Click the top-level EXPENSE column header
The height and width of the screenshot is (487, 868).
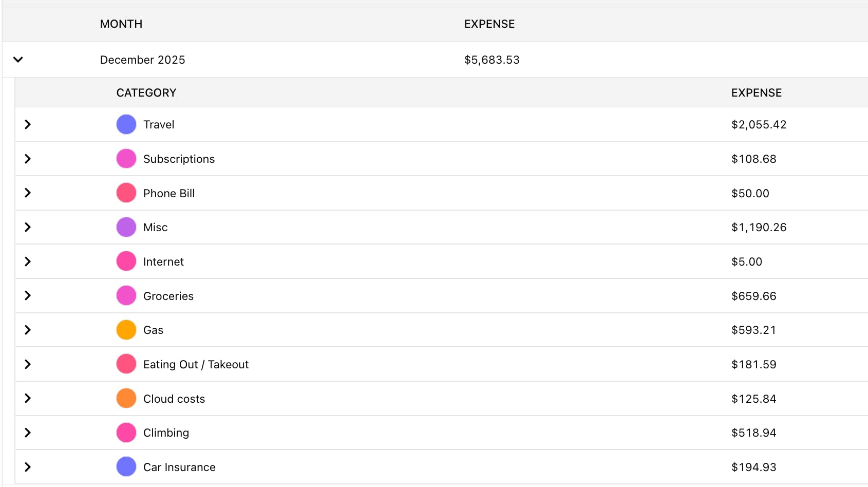[x=489, y=24]
